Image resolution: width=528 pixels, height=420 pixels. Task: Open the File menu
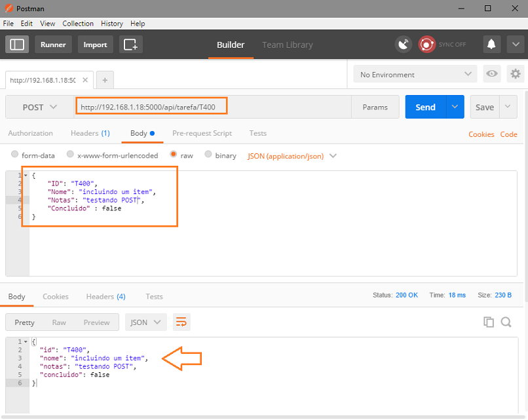point(9,24)
